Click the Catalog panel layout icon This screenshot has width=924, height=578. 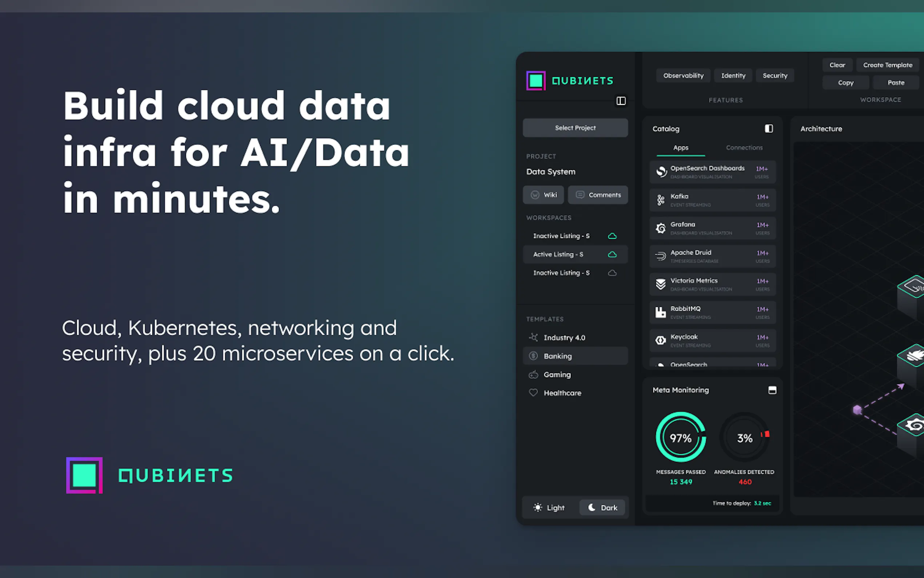[x=769, y=128]
